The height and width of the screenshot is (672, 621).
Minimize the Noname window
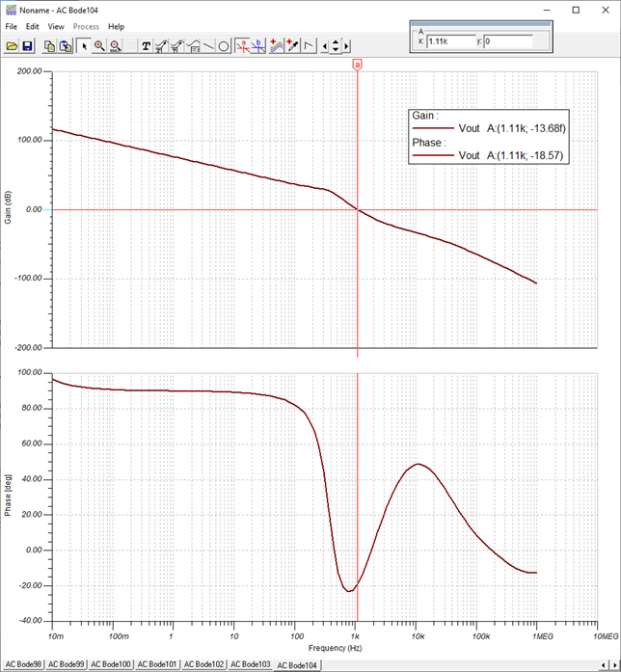click(x=547, y=10)
